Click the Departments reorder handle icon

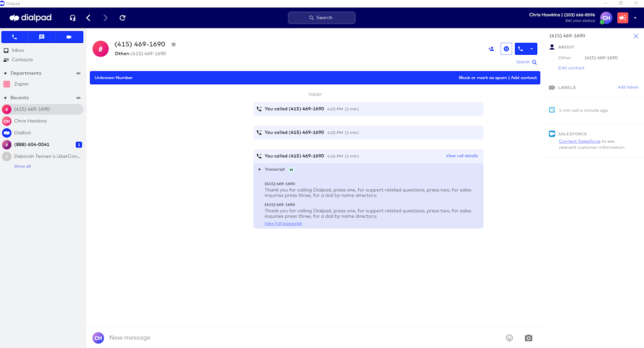pyautogui.click(x=78, y=73)
